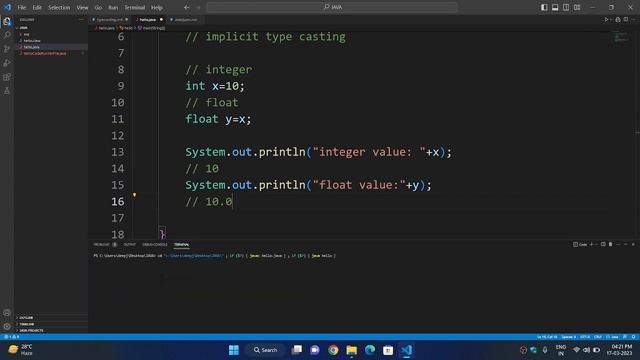This screenshot has width=640, height=360.
Task: Place cursor on line 9 int x=10
Action: point(215,86)
